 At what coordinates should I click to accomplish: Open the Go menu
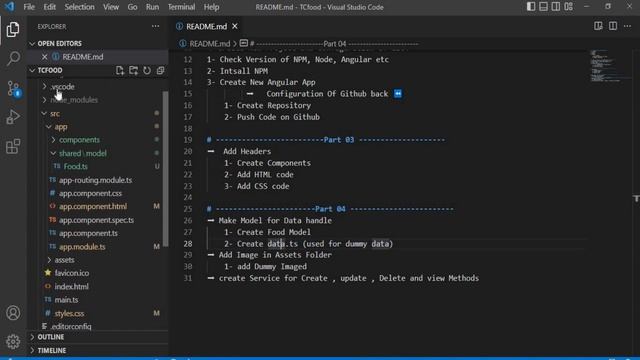coord(132,7)
